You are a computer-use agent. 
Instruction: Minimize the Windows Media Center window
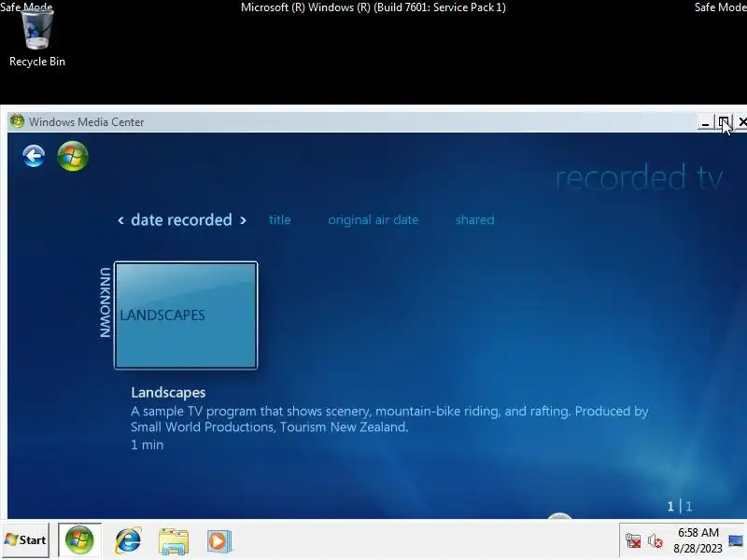705,123
